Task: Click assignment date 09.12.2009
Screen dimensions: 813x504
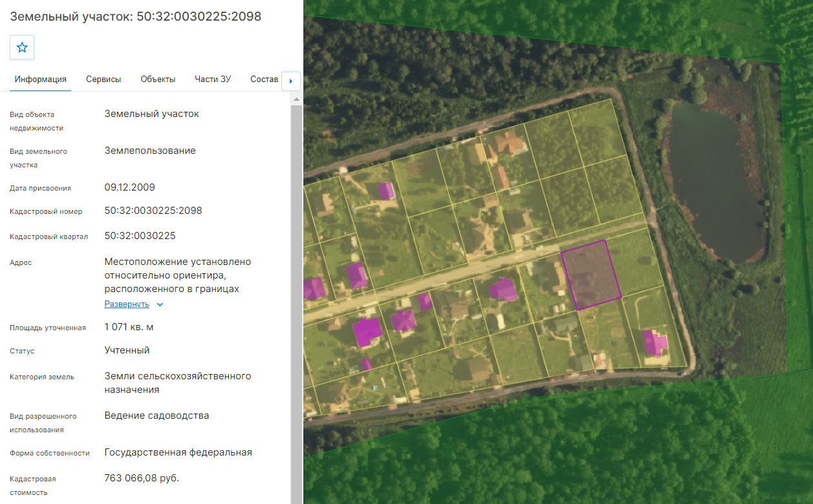Action: (129, 187)
